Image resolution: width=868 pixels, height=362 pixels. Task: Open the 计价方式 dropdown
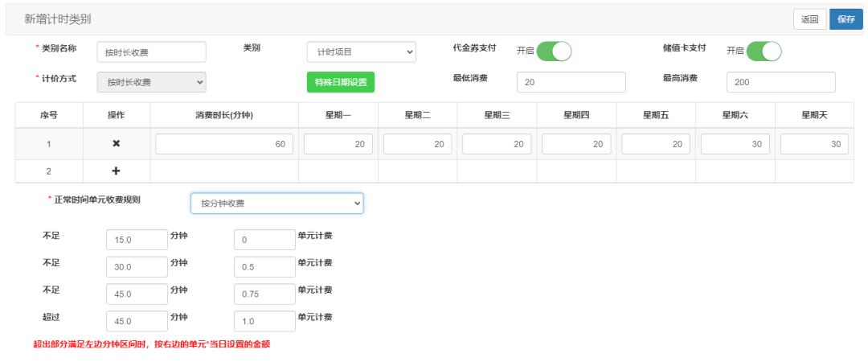tap(152, 82)
